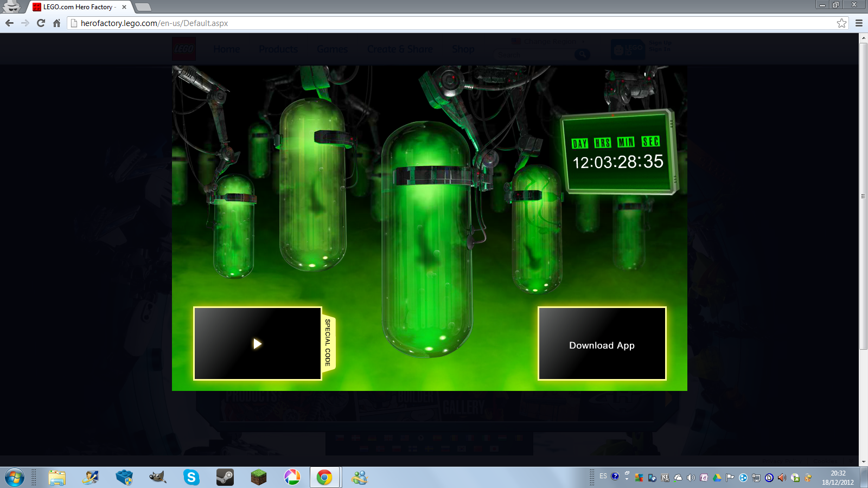Reload the Hero Factory page
868x488 pixels.
(41, 23)
